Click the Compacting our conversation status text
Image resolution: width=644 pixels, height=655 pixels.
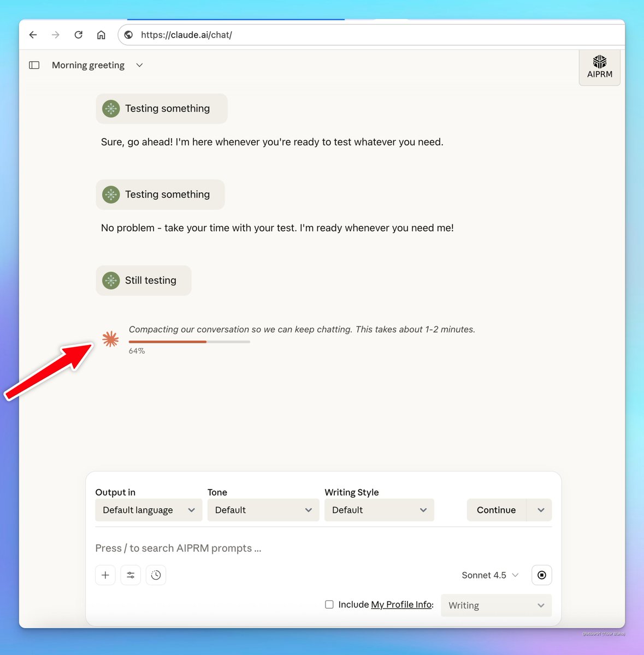(x=302, y=329)
